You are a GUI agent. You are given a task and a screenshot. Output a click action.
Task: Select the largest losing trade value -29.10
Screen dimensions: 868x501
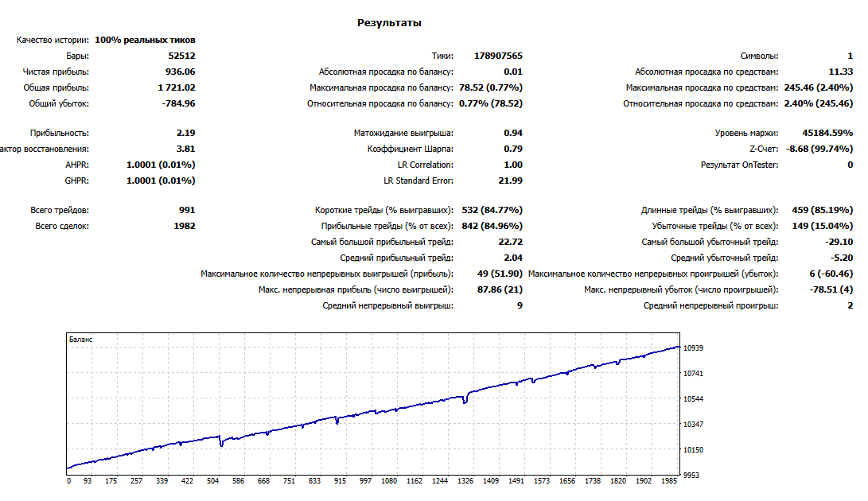(x=839, y=242)
